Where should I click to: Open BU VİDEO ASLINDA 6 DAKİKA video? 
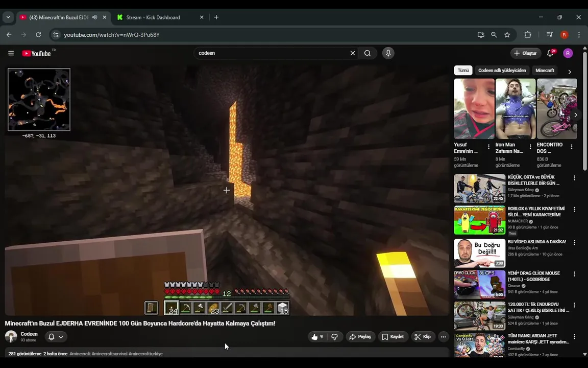coord(536,241)
